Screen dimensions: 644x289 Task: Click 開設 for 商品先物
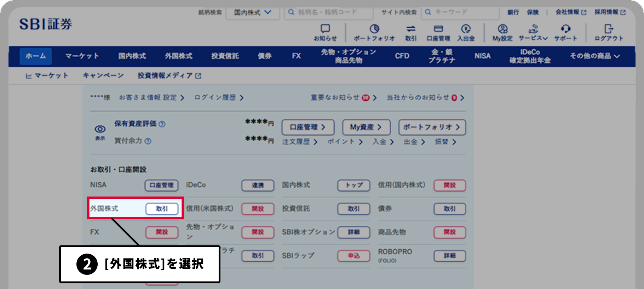(450, 232)
